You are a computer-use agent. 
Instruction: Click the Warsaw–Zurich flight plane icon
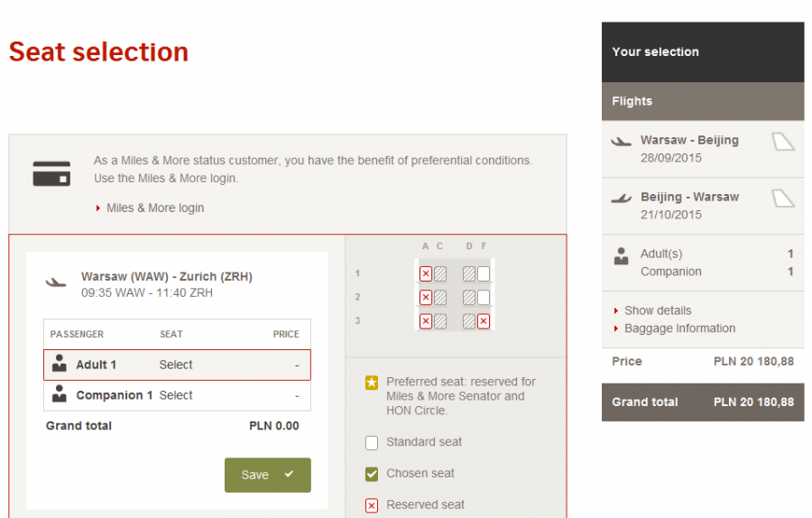point(56,282)
